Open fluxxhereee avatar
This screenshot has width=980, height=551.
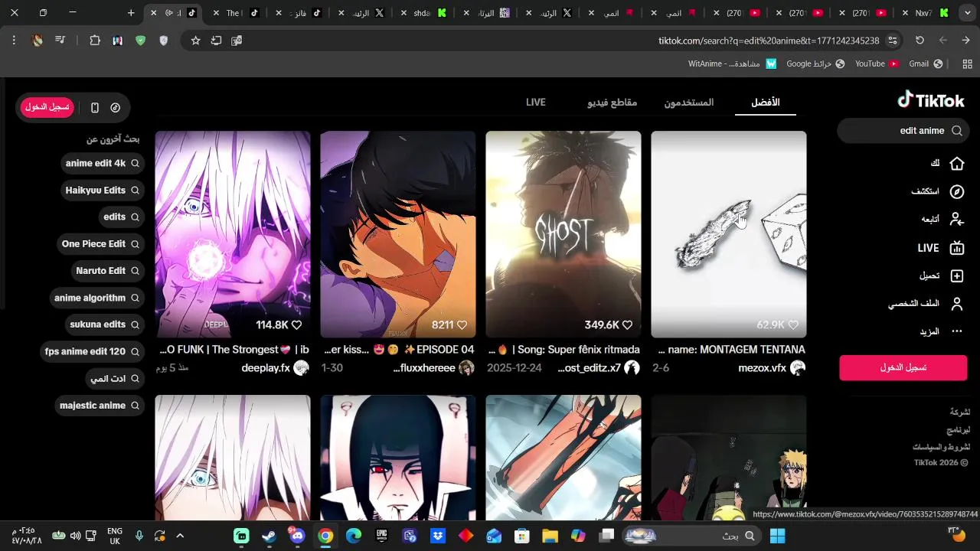pyautogui.click(x=466, y=368)
